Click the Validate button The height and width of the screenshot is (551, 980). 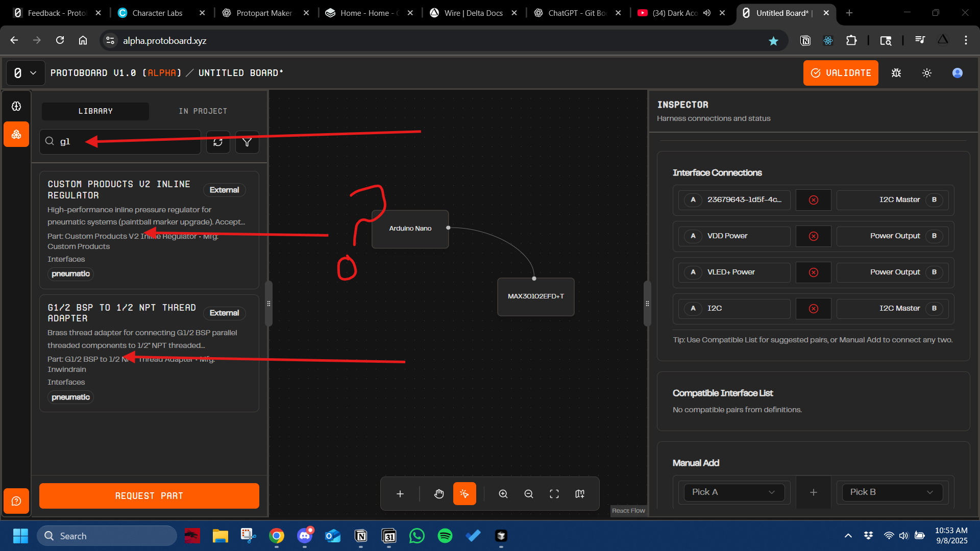tap(841, 73)
